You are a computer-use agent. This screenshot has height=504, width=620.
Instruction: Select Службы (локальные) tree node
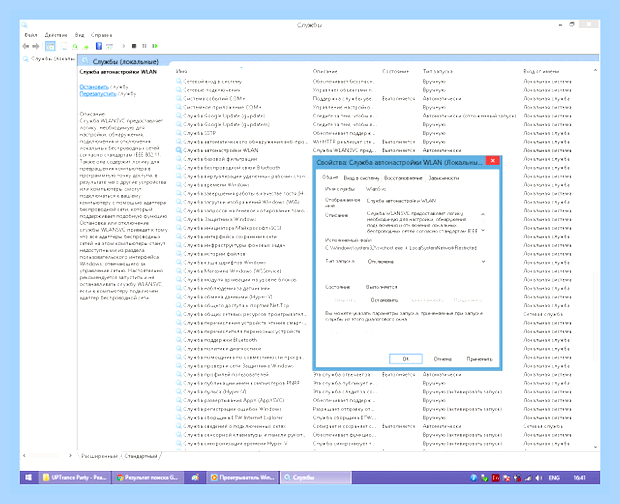pos(49,59)
